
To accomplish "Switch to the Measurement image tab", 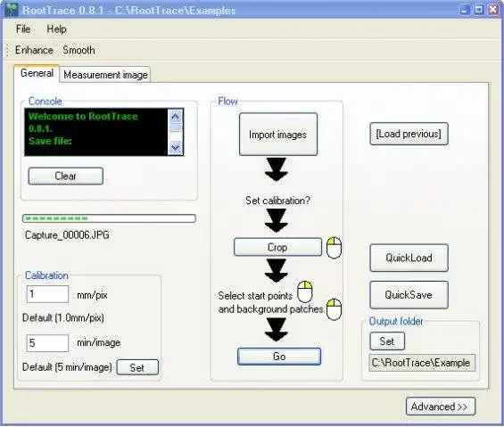I will (105, 75).
